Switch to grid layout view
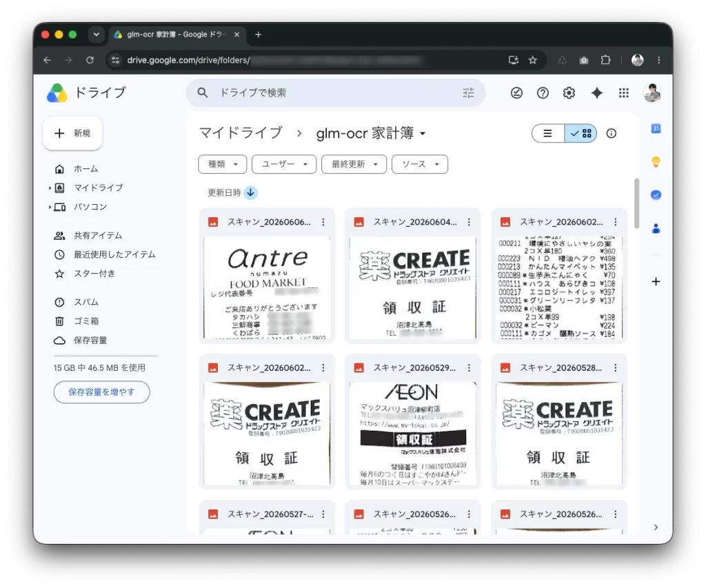 [x=581, y=133]
